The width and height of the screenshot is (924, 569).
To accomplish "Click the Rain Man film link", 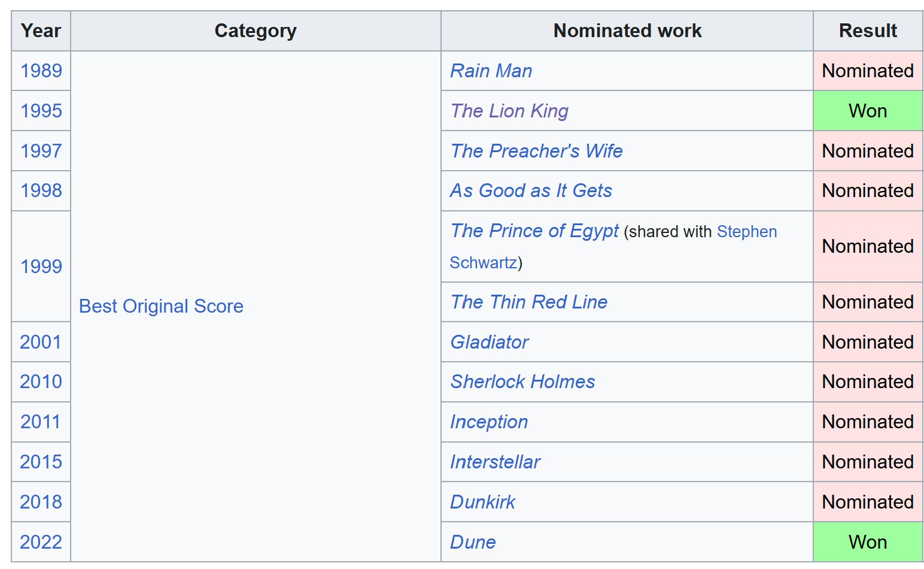I will 491,71.
